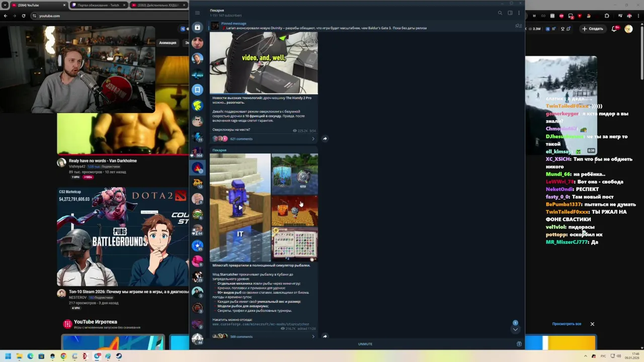
Task: Click the Создать create button
Action: [x=593, y=29]
